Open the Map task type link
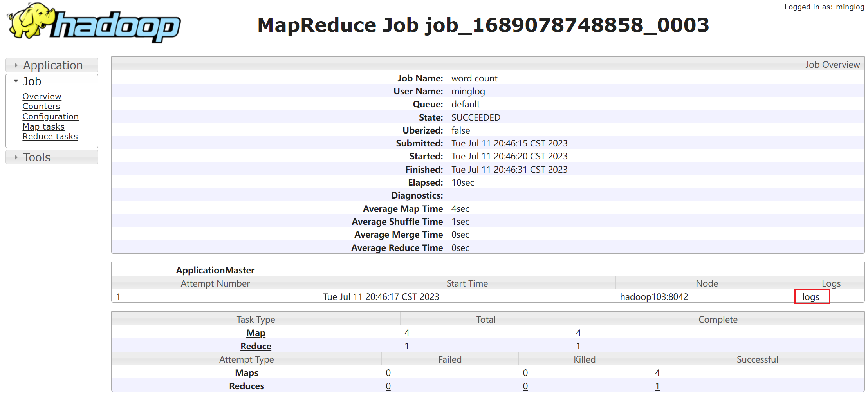This screenshot has width=868, height=408. [x=256, y=333]
